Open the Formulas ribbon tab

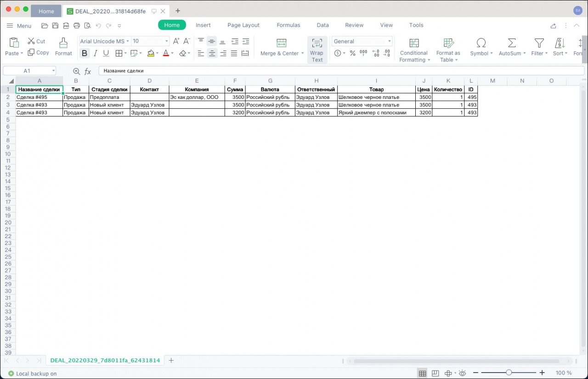coord(288,25)
